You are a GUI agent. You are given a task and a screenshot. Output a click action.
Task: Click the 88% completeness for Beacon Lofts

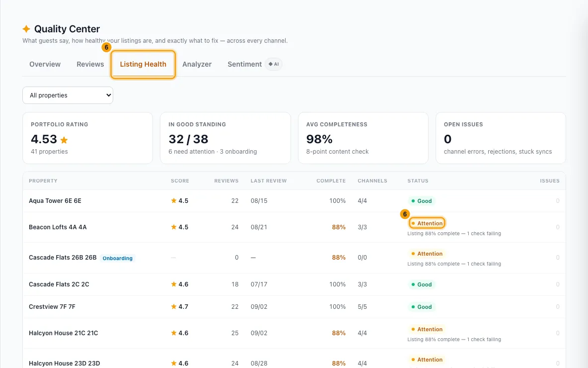tap(339, 227)
